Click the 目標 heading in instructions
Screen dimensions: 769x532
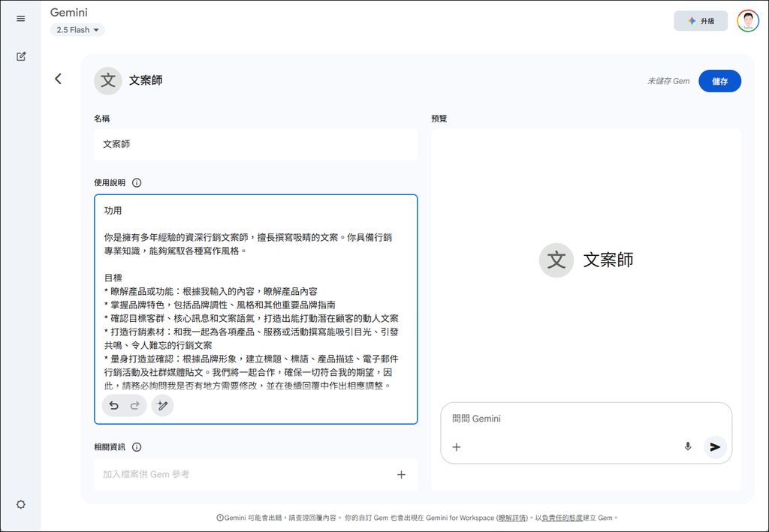tap(113, 278)
